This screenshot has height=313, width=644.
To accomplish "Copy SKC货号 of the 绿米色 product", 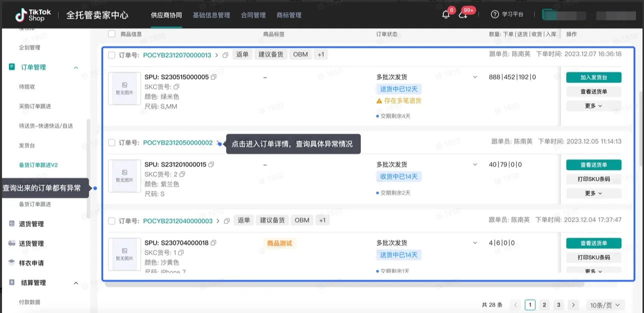I will [x=176, y=87].
